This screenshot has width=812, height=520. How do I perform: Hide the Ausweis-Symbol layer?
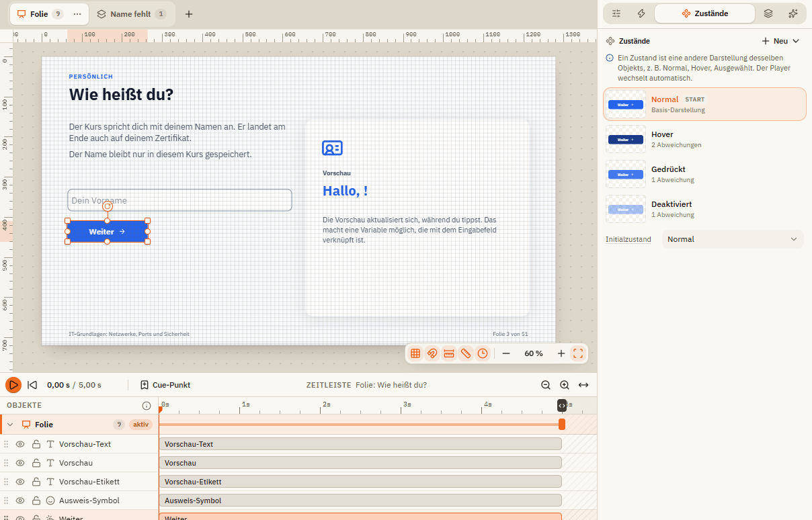click(x=20, y=501)
